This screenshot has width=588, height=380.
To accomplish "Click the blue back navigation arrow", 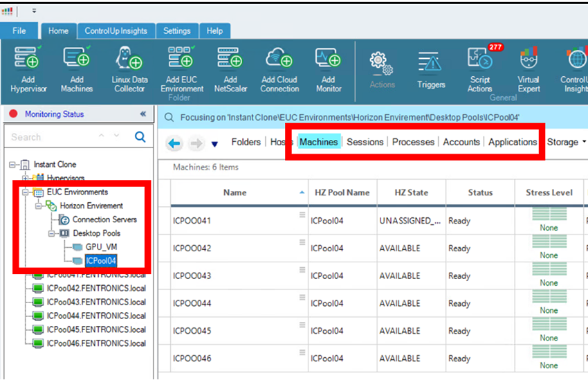I will pos(174,143).
